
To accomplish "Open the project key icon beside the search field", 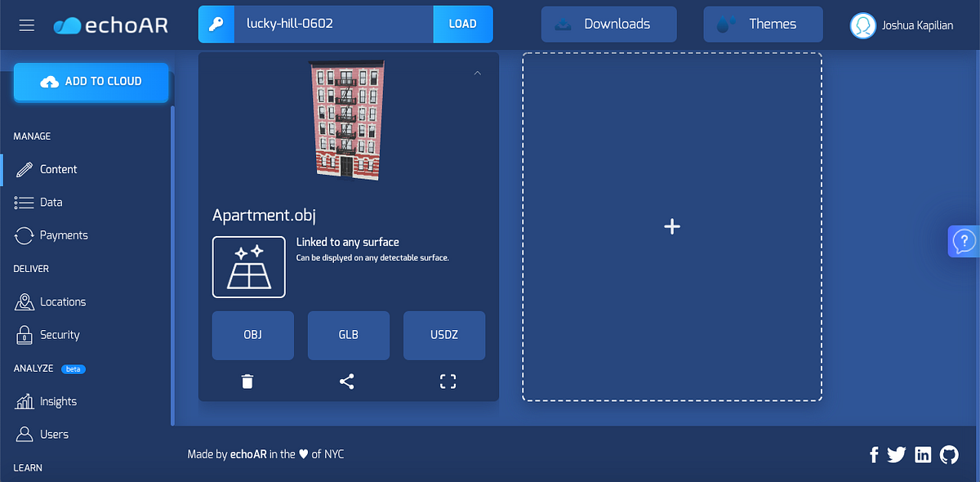I will 216,25.
